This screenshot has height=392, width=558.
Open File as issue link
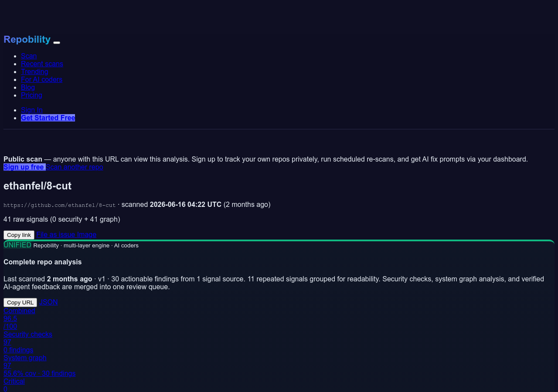[x=56, y=234]
